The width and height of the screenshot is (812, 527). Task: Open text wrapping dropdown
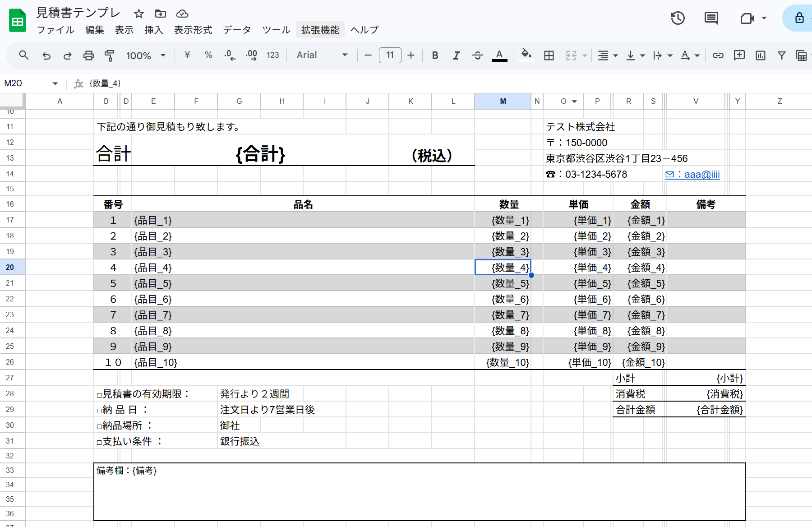click(x=663, y=55)
